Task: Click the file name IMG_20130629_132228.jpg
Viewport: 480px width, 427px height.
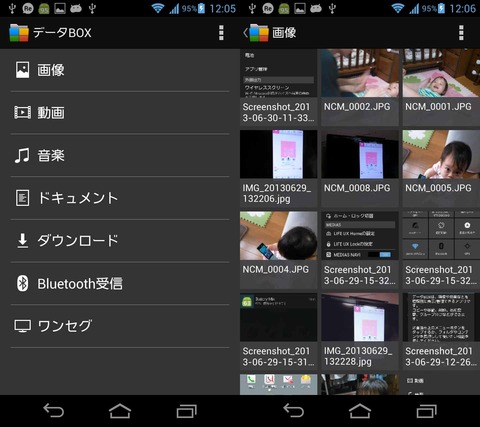Action: point(358,356)
